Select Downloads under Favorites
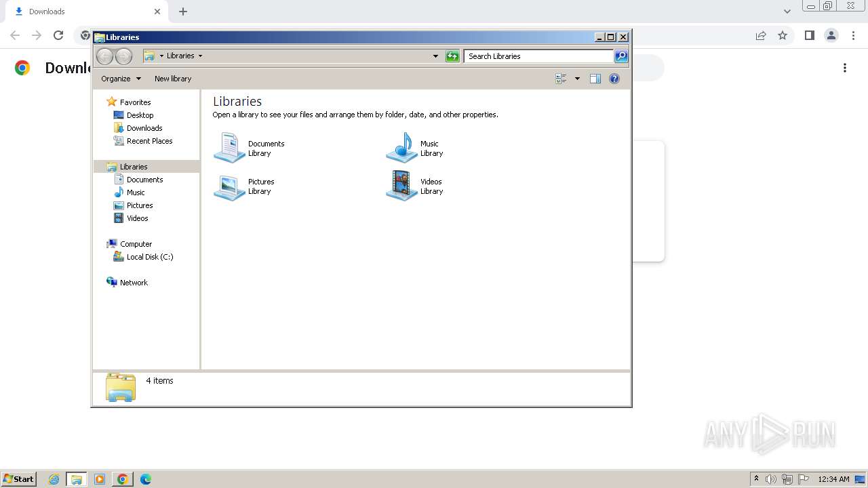 pos(144,128)
